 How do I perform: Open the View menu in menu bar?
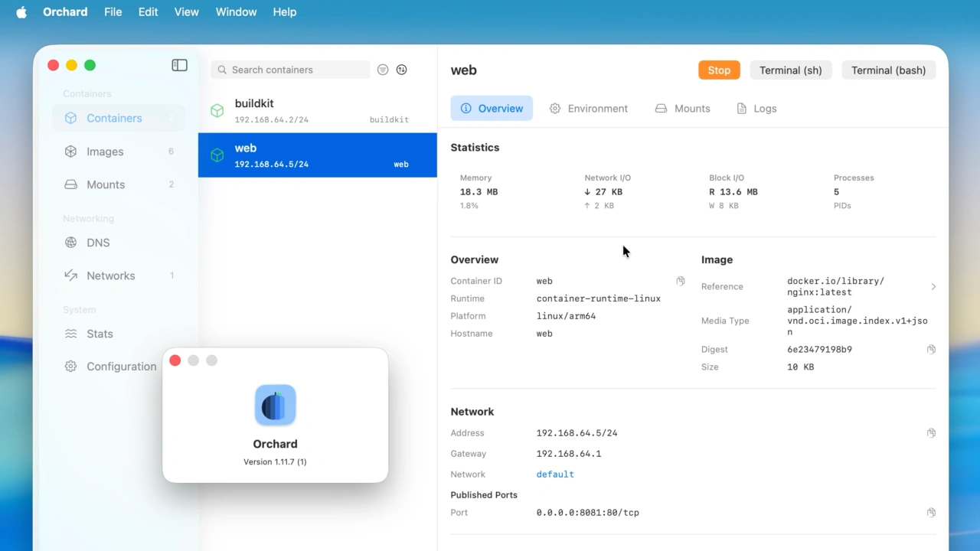[186, 12]
